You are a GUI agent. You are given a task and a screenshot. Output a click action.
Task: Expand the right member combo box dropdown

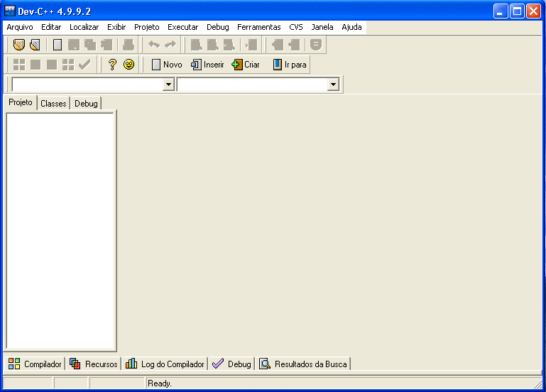click(x=333, y=85)
